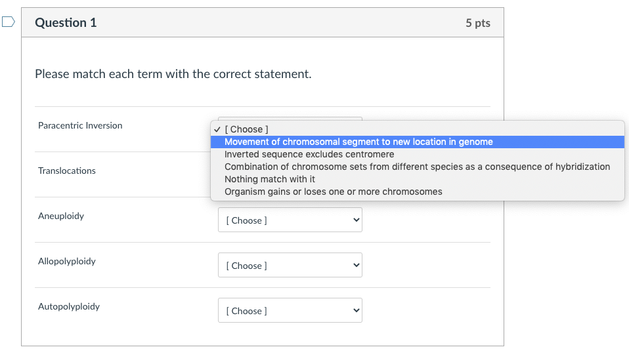
Task: Click the chevron arrow on the Aneuploidy dropdown
Action: [357, 220]
